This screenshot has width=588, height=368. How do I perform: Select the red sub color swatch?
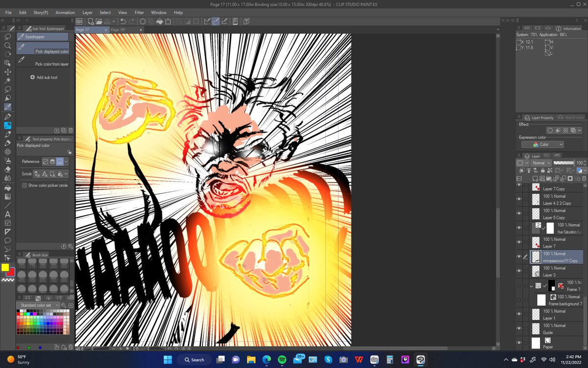[x=11, y=272]
